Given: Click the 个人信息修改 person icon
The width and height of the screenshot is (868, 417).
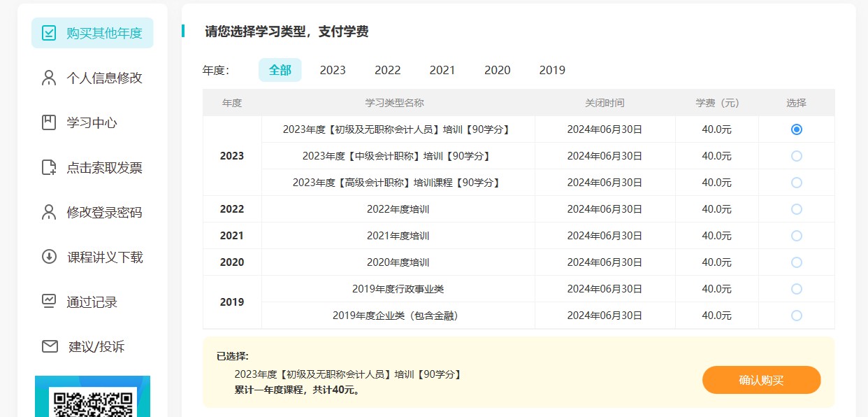Looking at the screenshot, I should point(49,78).
